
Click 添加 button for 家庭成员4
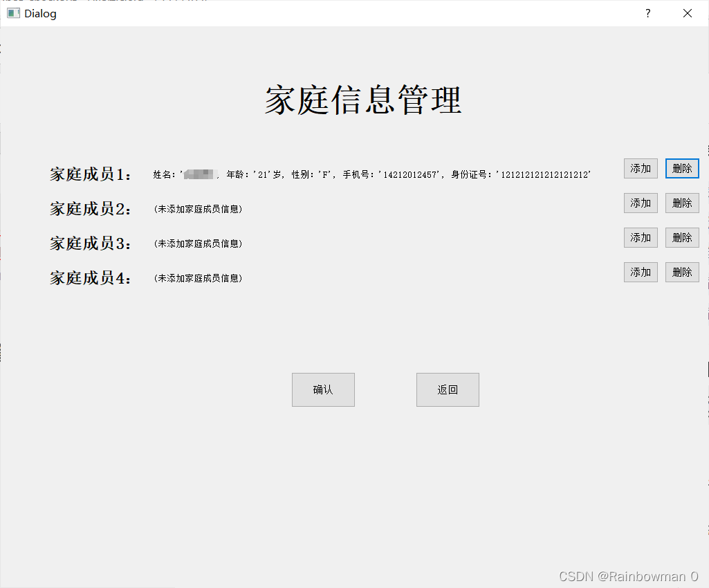click(641, 272)
